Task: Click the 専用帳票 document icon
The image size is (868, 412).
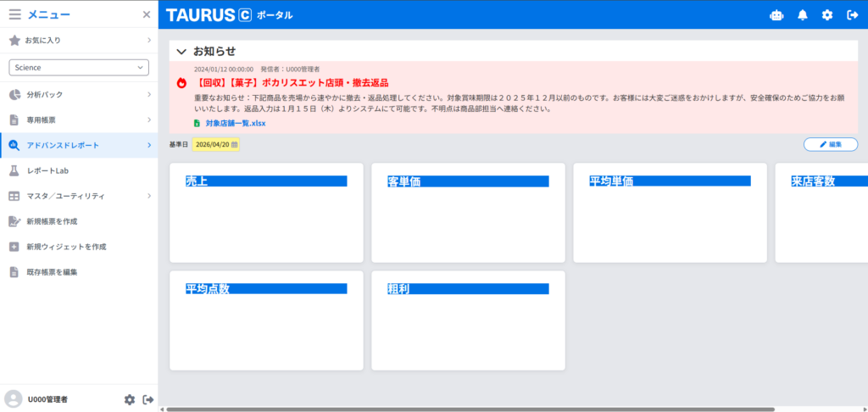Action: tap(14, 120)
